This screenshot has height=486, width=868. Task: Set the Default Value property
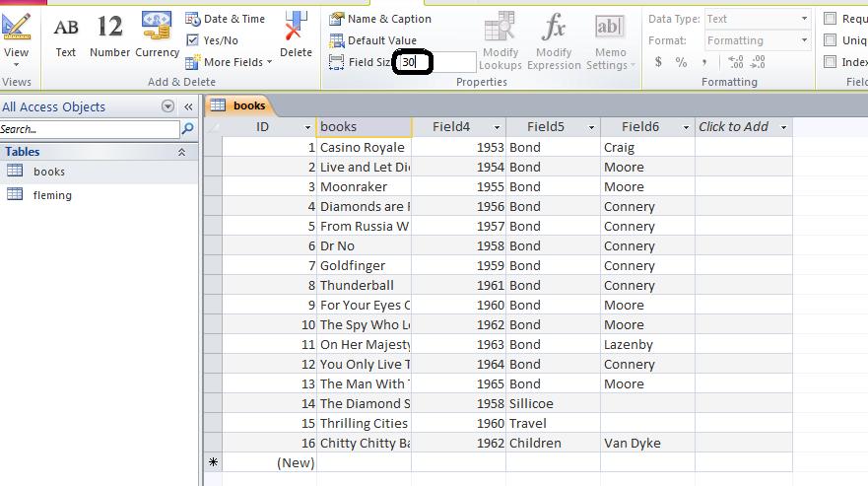[372, 40]
